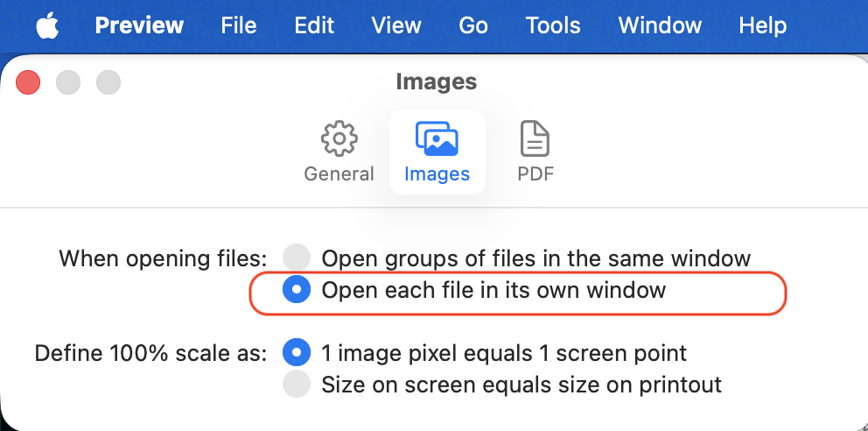Select 'Open each file in its own window'
This screenshot has width=868, height=431.
point(297,290)
